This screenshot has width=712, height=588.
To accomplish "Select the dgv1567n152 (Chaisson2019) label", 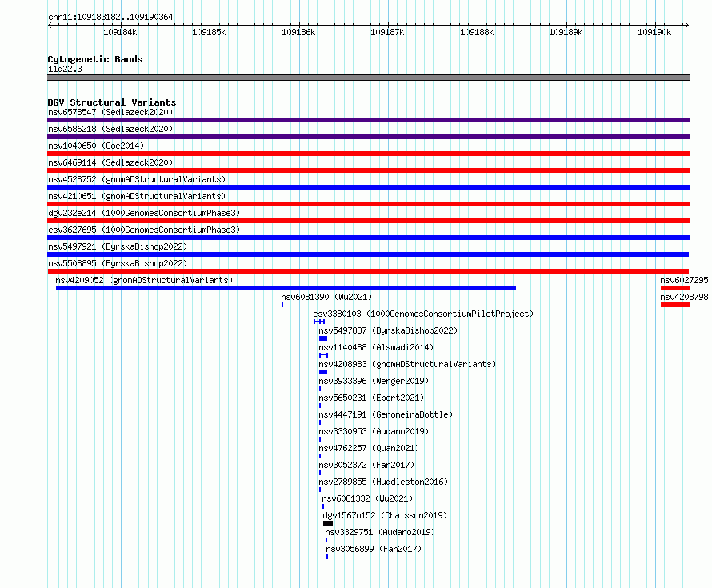I will click(385, 515).
